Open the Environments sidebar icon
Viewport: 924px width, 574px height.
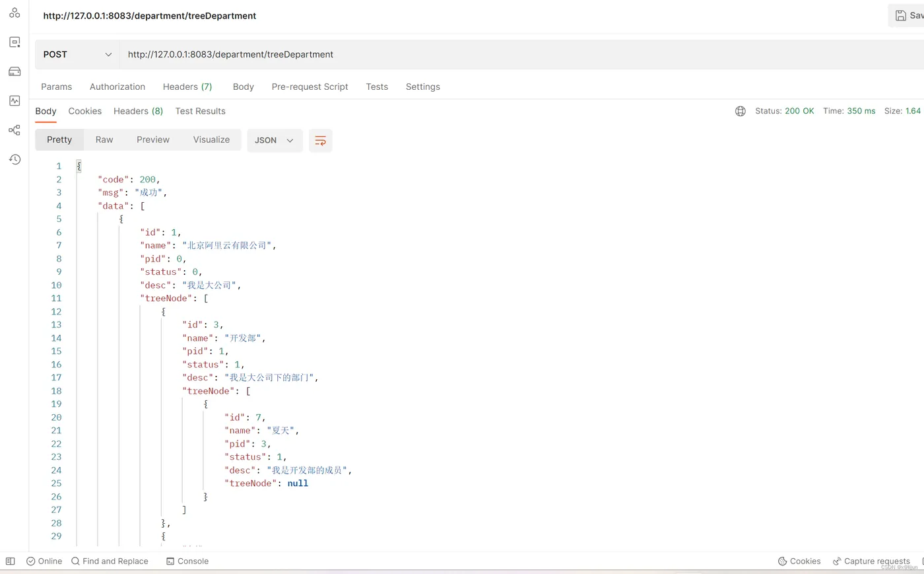[x=15, y=42]
